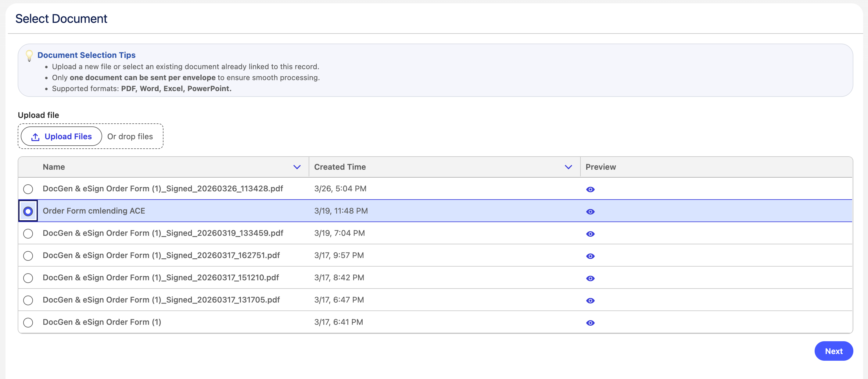
Task: Preview the Signed_20260317_151210.pdf document
Action: [x=590, y=278]
